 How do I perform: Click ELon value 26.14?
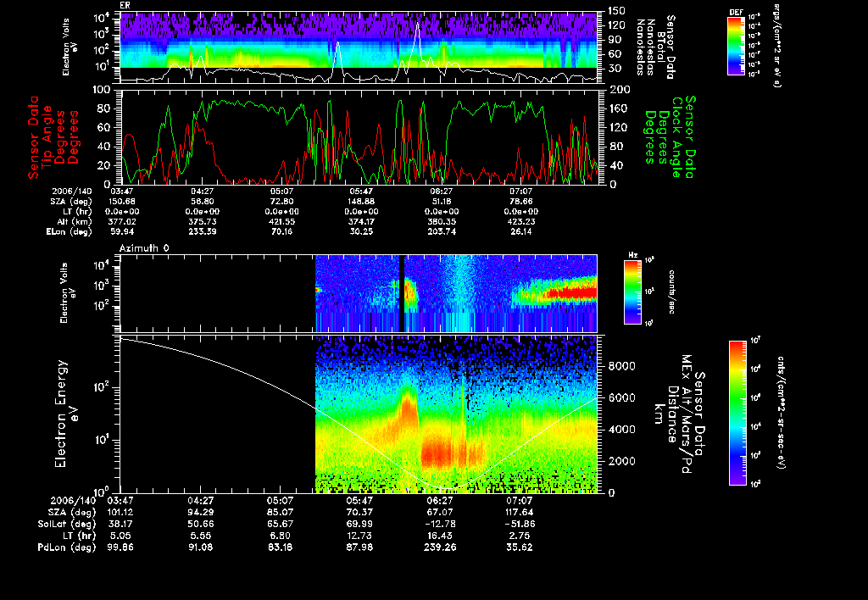click(x=521, y=232)
